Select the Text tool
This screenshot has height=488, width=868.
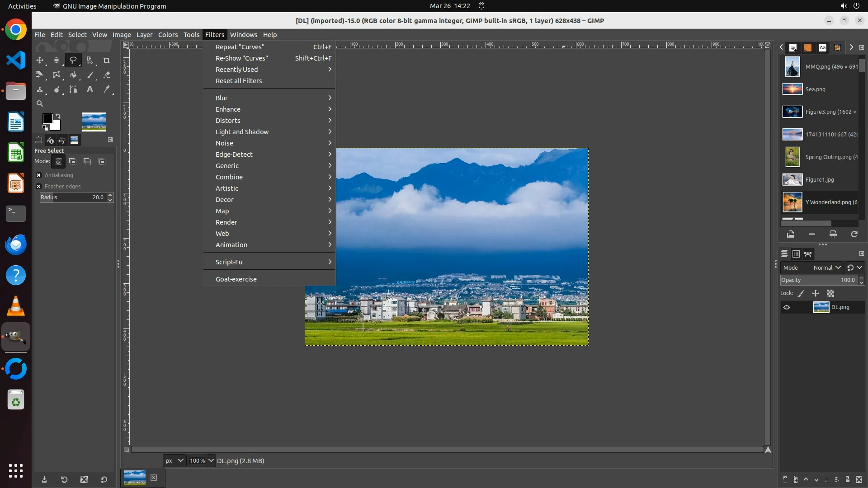[90, 89]
